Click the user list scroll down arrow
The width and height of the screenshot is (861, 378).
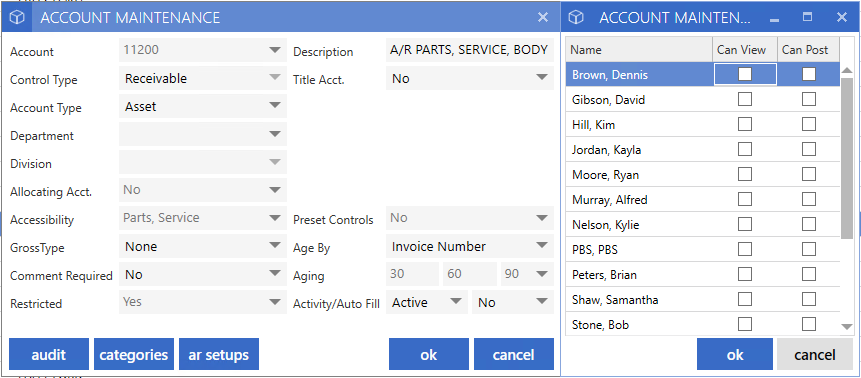847,327
